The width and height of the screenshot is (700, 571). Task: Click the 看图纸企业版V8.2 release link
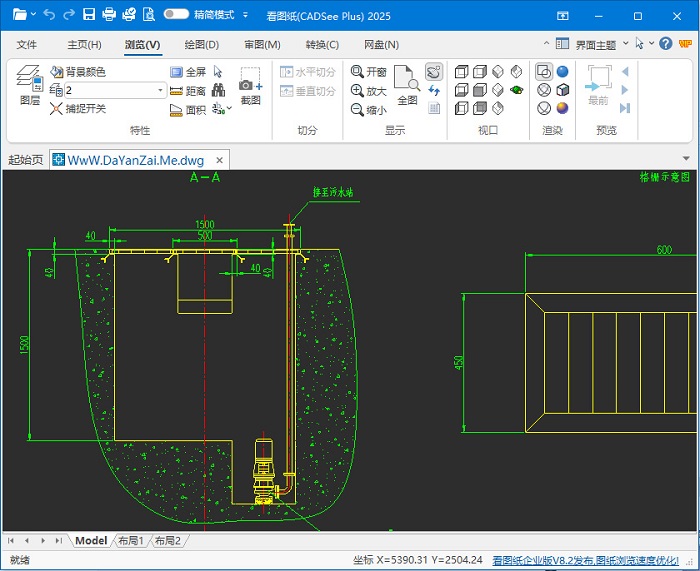click(x=594, y=560)
